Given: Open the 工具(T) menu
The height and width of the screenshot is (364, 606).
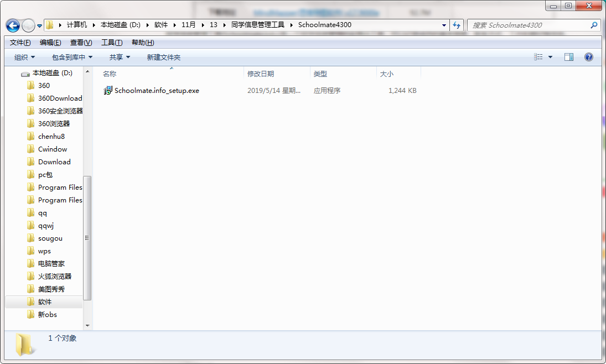Looking at the screenshot, I should [112, 43].
